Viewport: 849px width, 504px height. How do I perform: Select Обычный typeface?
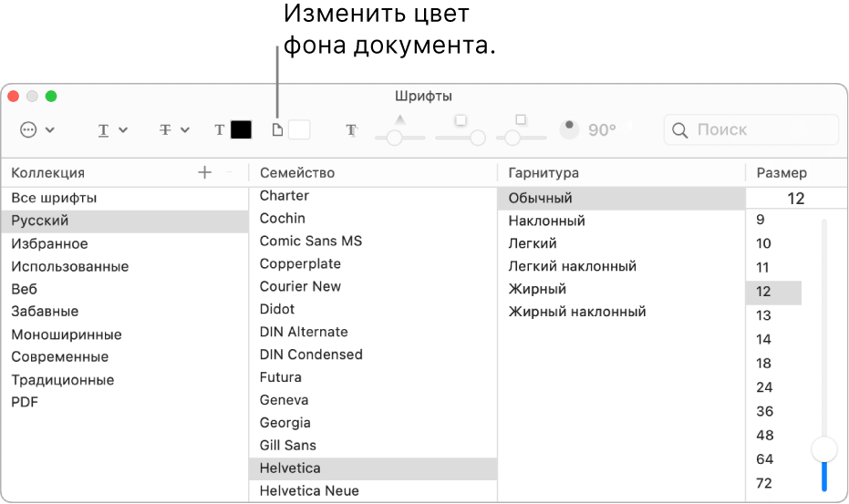(x=621, y=198)
